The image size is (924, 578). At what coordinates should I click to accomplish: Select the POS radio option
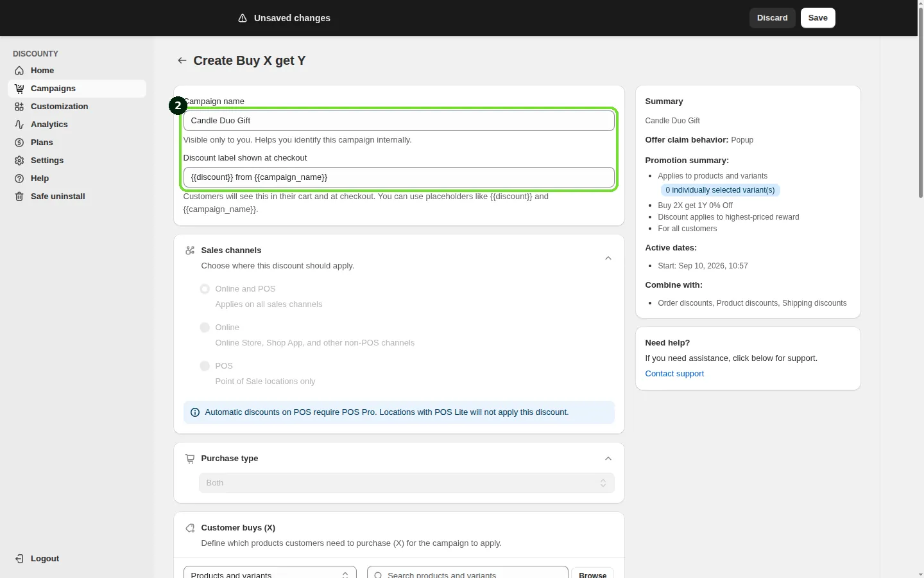(x=205, y=366)
